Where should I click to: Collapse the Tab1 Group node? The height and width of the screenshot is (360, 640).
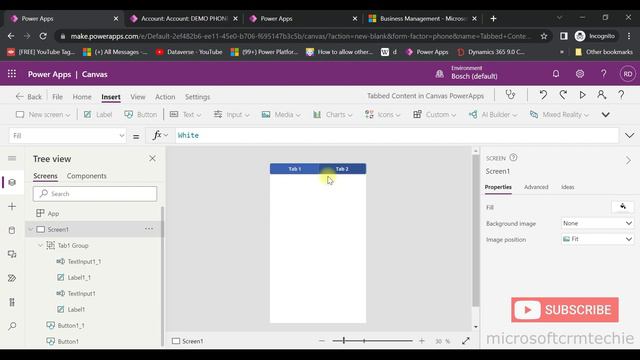click(x=40, y=245)
